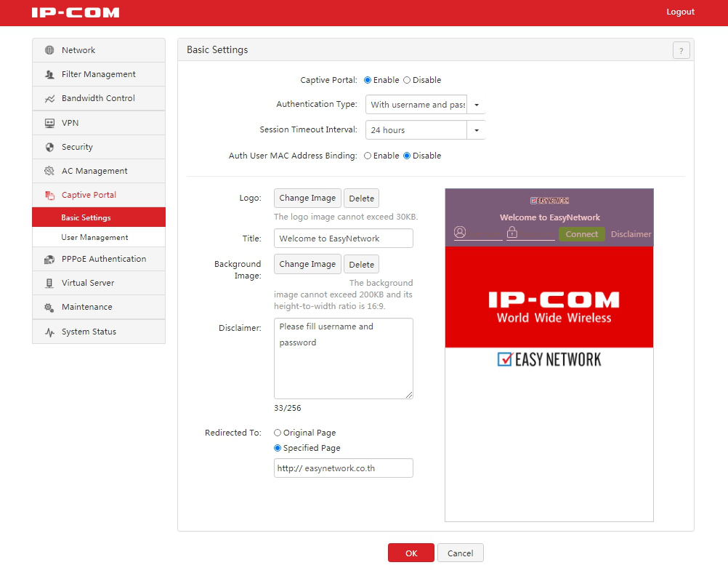The width and height of the screenshot is (728, 581).
Task: Click the '33/256' character counter
Action: click(288, 408)
